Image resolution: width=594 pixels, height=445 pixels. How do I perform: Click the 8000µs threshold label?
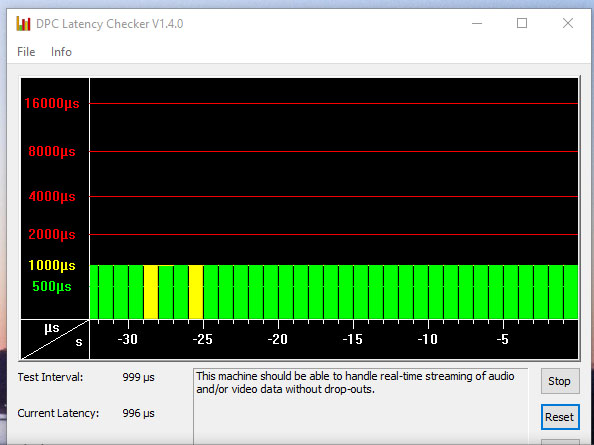coord(52,151)
